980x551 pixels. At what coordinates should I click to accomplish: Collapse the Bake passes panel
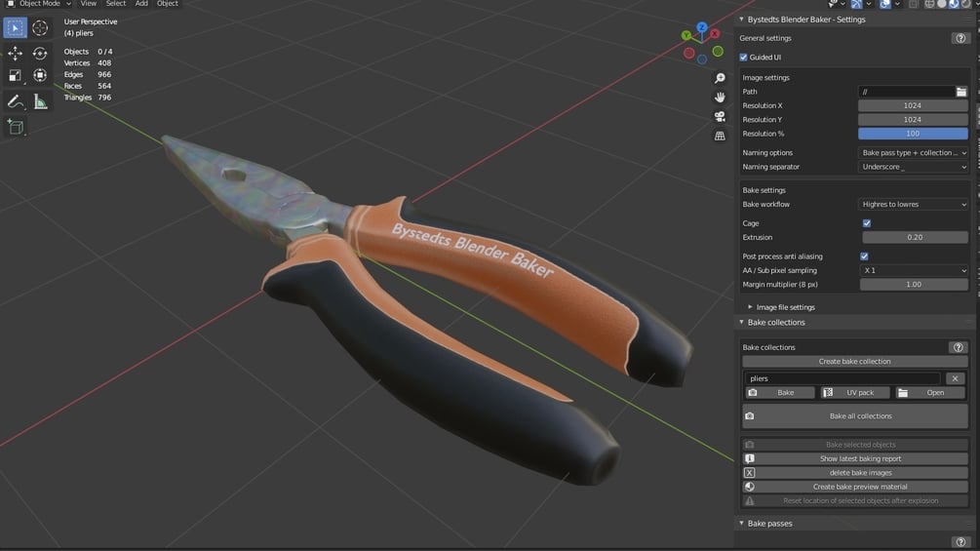click(769, 524)
